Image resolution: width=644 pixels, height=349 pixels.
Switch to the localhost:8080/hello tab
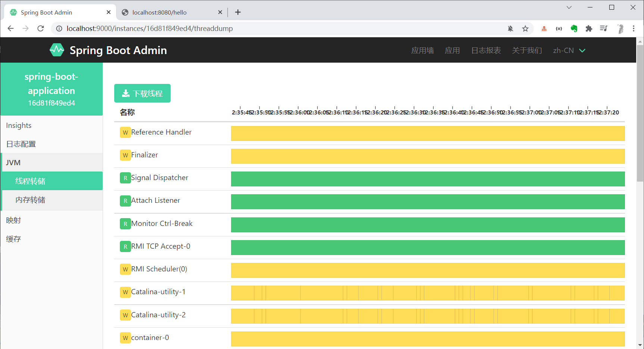172,12
